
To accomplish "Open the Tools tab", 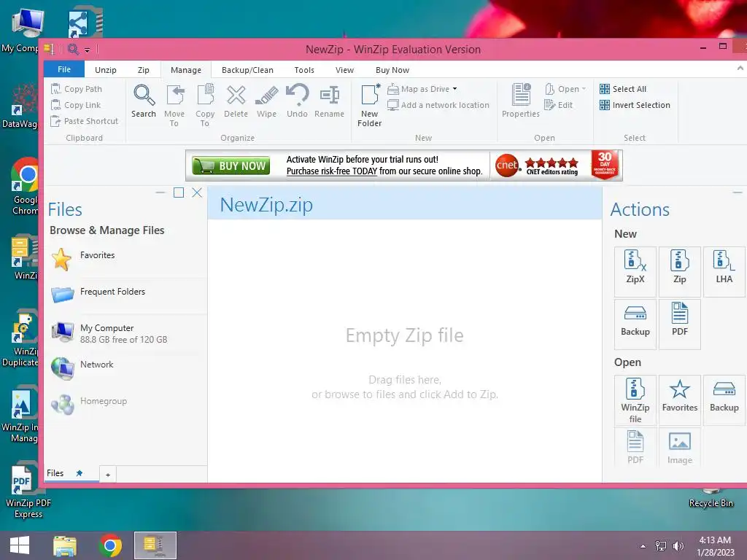I will pyautogui.click(x=304, y=70).
